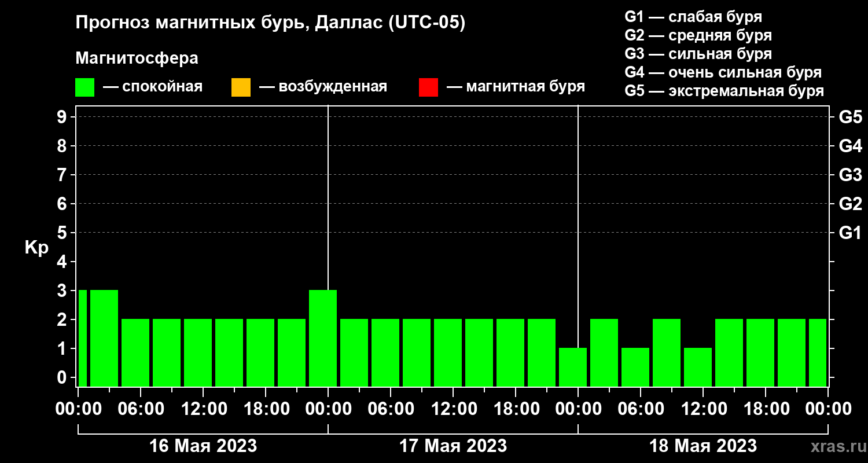Click the G3 label on right axis
868x463 pixels.
click(851, 175)
